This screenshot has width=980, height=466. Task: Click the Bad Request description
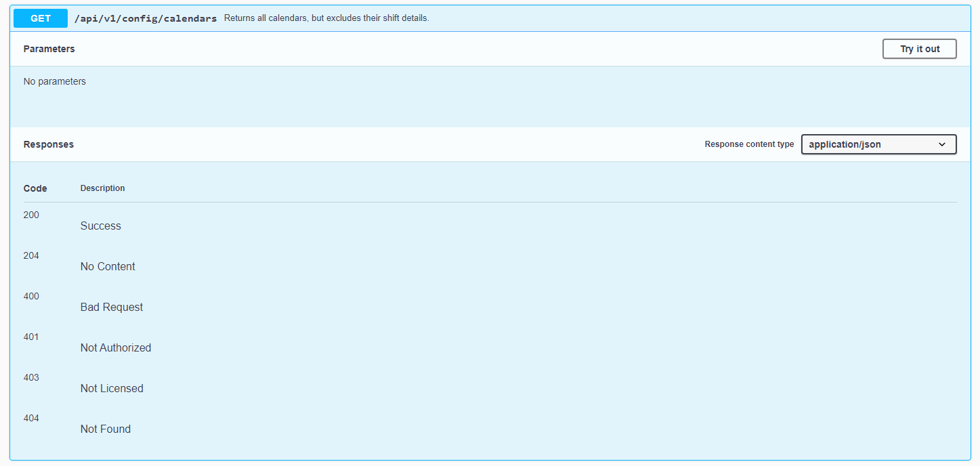point(112,308)
